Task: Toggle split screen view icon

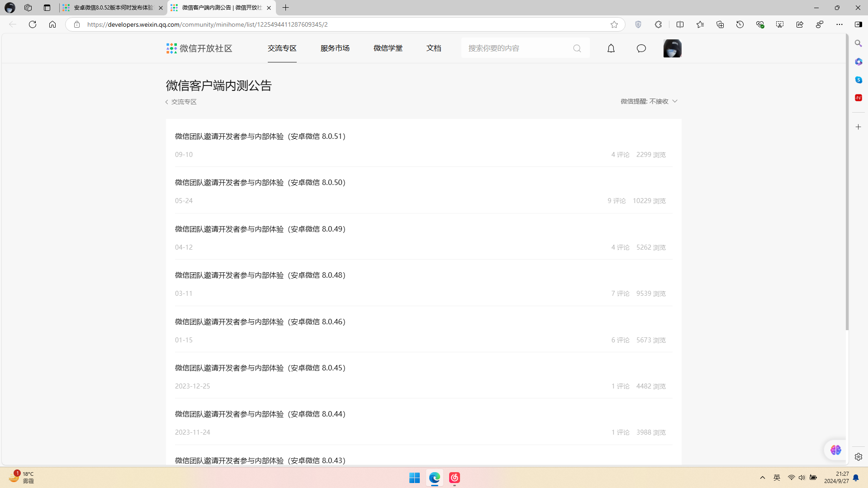Action: [x=680, y=24]
